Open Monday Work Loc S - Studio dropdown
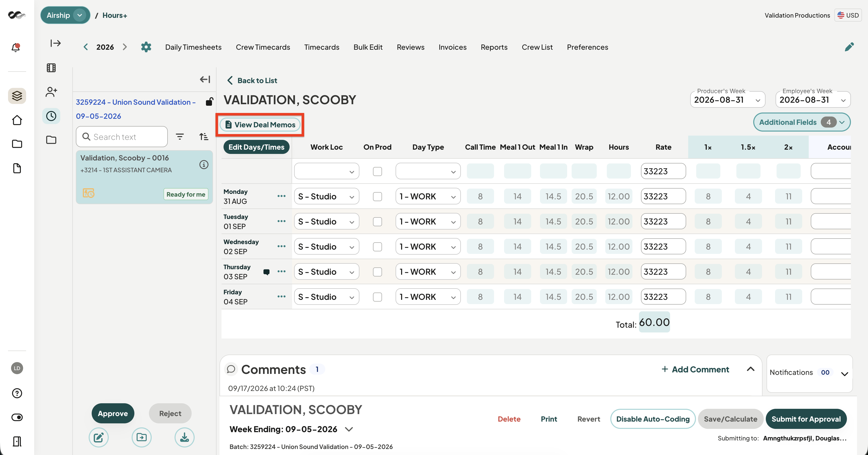Image resolution: width=868 pixels, height=455 pixels. pyautogui.click(x=326, y=196)
